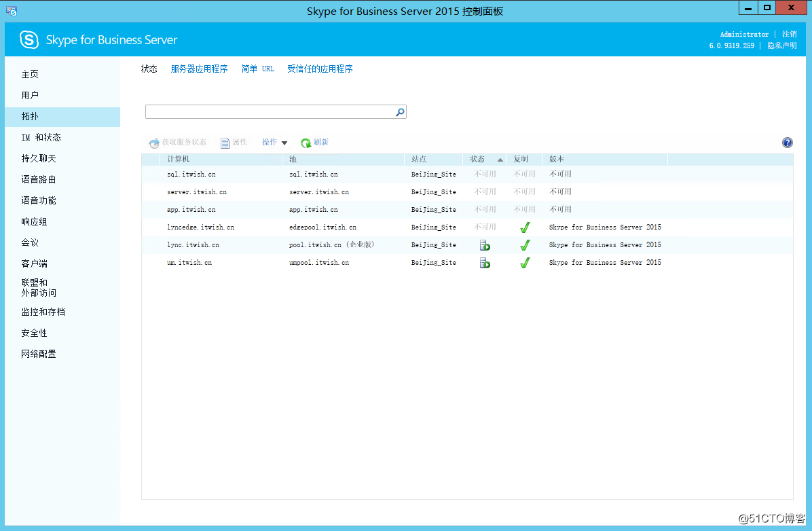Sort by the 复制 column header
The width and height of the screenshot is (812, 531).
[x=524, y=160]
